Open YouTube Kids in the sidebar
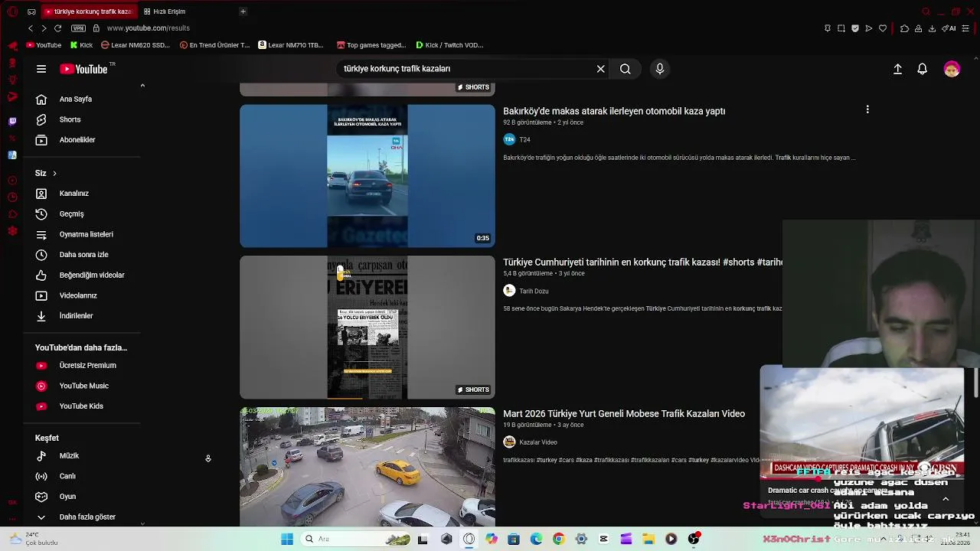This screenshot has width=980, height=551. pyautogui.click(x=80, y=406)
